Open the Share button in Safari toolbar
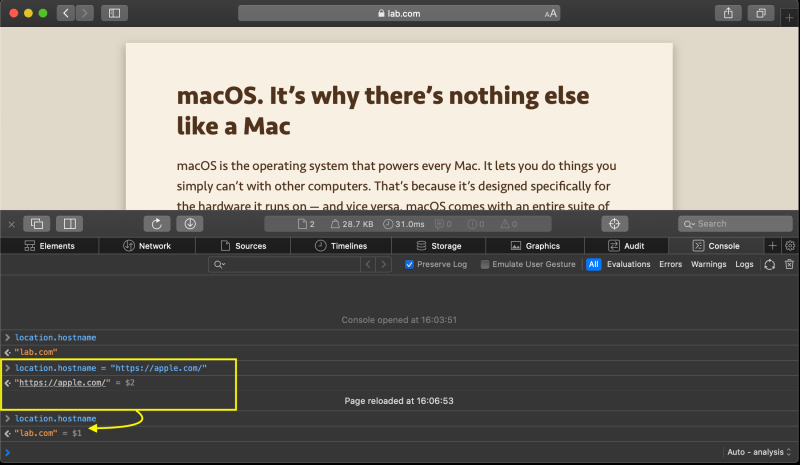Image resolution: width=800 pixels, height=465 pixels. tap(728, 13)
